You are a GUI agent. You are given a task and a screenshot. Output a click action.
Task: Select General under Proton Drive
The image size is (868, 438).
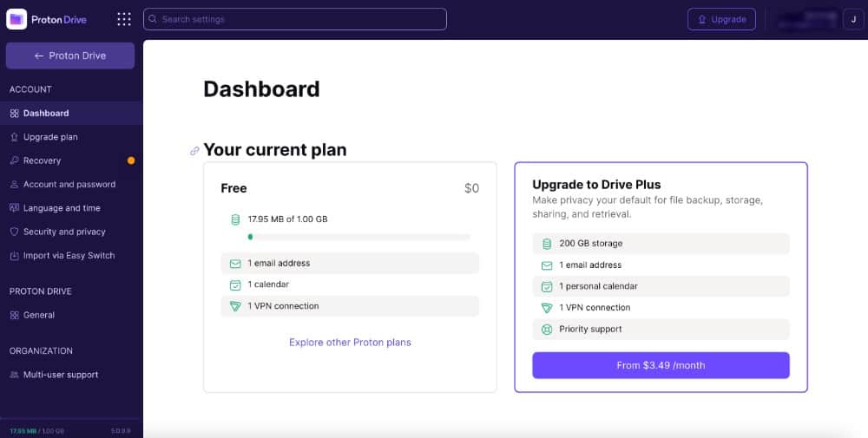39,315
